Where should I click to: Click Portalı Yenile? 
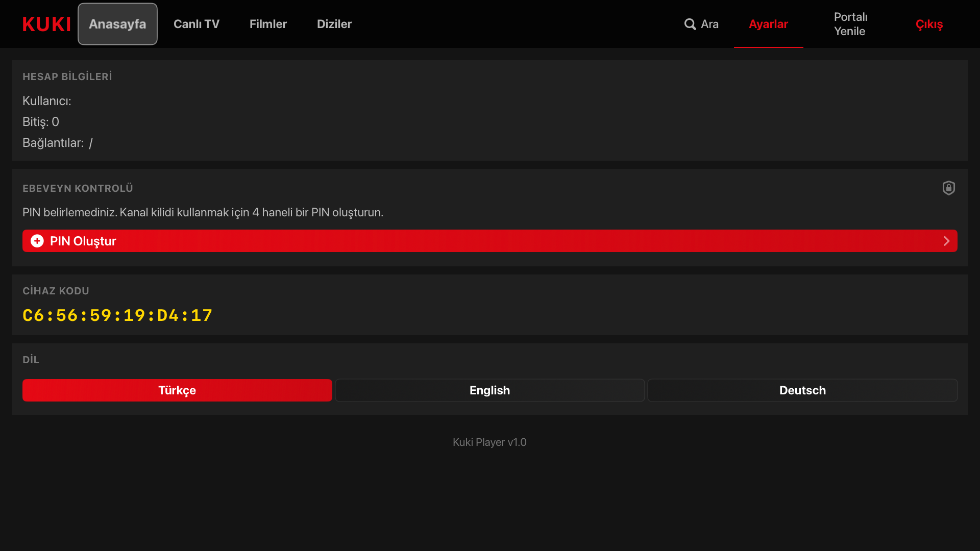850,24
